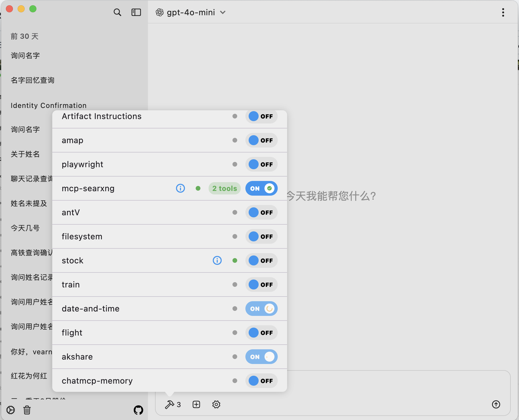Turn off the akshare toggle
The height and width of the screenshot is (420, 519).
click(262, 357)
